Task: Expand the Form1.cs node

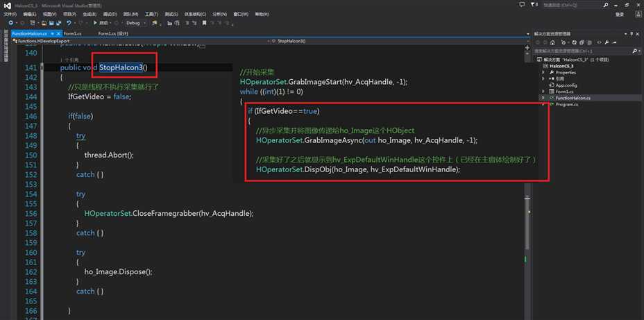Action: 544,91
